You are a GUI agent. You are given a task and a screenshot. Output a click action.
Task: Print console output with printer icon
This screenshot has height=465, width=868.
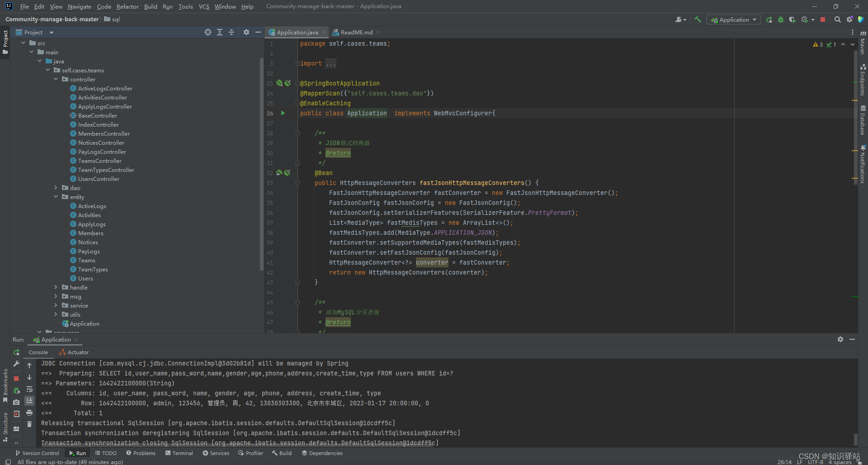click(x=29, y=413)
